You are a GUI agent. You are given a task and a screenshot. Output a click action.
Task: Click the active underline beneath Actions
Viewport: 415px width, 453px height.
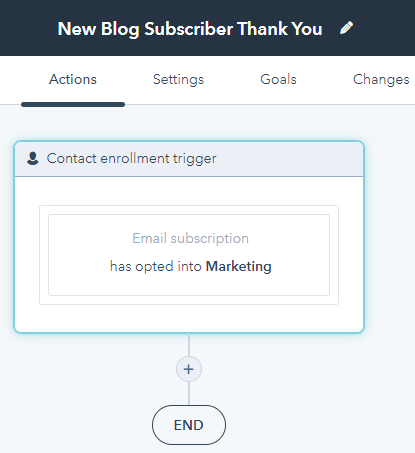73,105
